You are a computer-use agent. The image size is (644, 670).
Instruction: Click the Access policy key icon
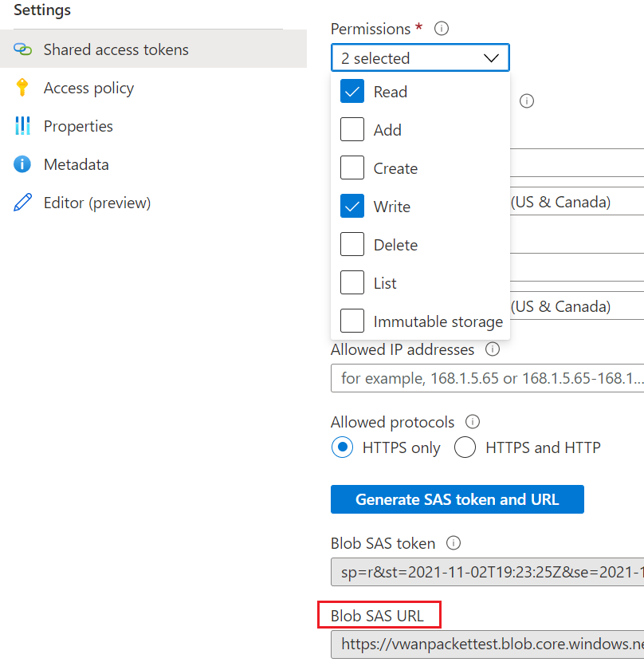coord(22,88)
